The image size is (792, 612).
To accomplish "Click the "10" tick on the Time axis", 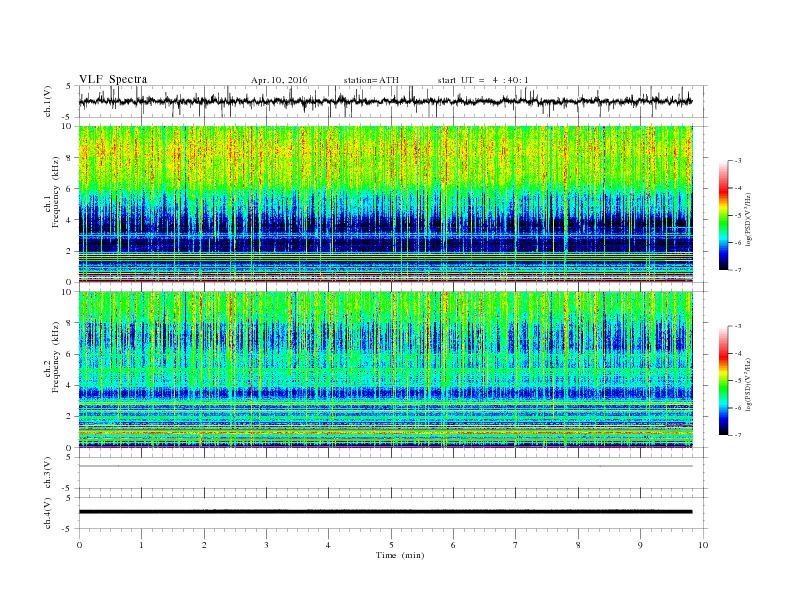I will tap(703, 545).
